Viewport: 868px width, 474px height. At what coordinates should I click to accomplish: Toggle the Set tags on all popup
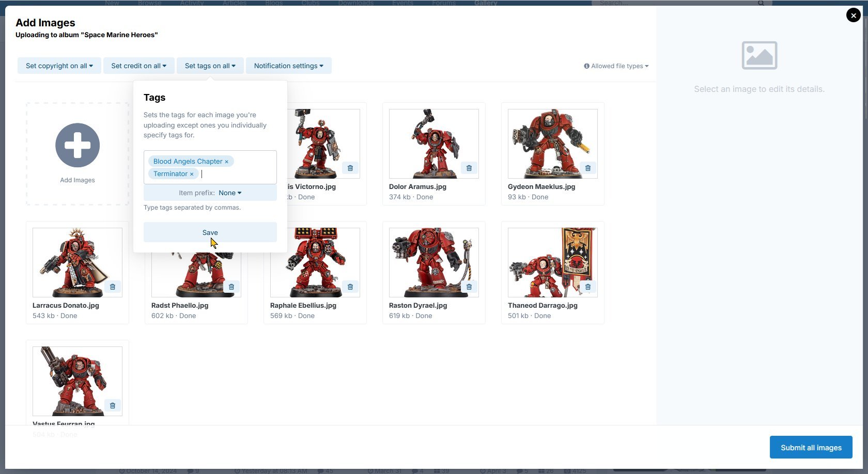(x=210, y=66)
